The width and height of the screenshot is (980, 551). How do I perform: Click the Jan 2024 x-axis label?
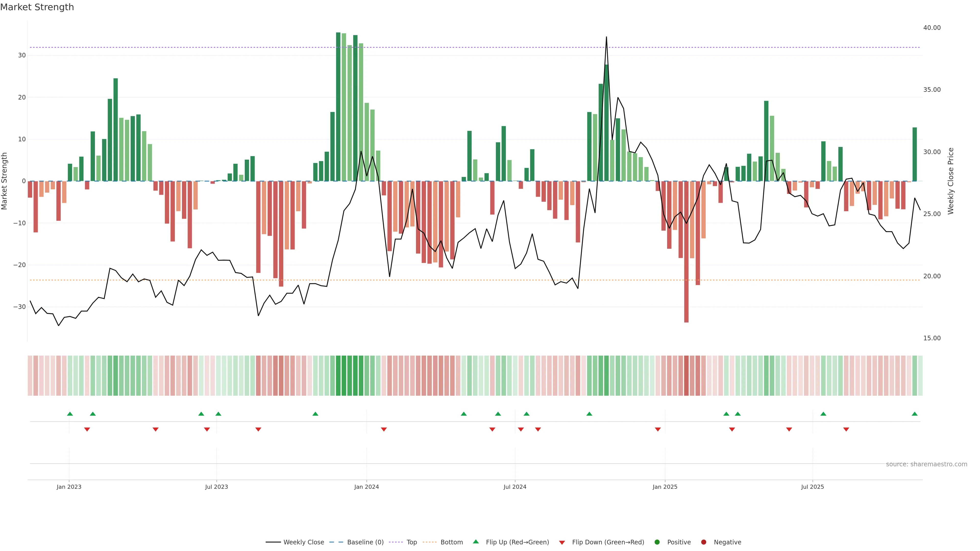[366, 487]
